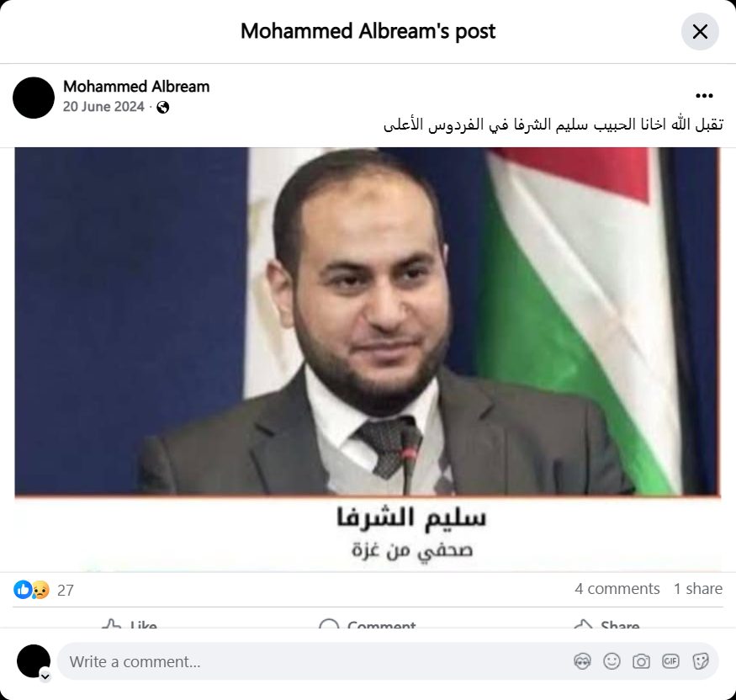Click the blue Like reaction icon

[23, 589]
